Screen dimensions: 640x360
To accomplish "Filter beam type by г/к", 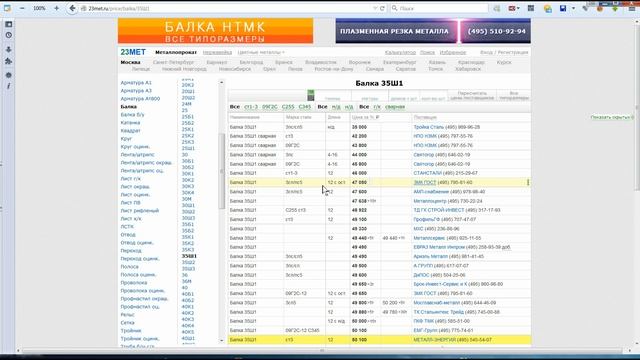I will click(x=377, y=107).
